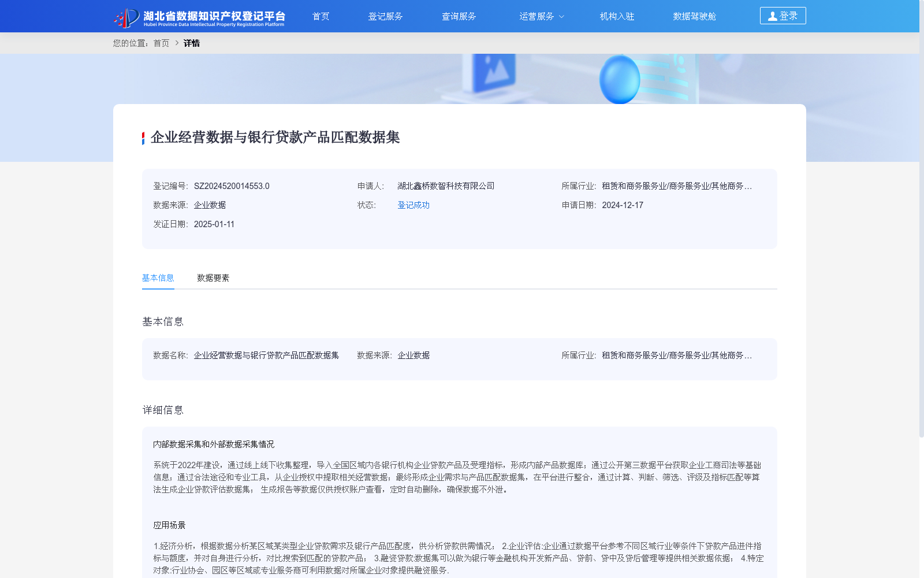The height and width of the screenshot is (578, 924).
Task: Click the 登记成功 status link
Action: pos(413,205)
